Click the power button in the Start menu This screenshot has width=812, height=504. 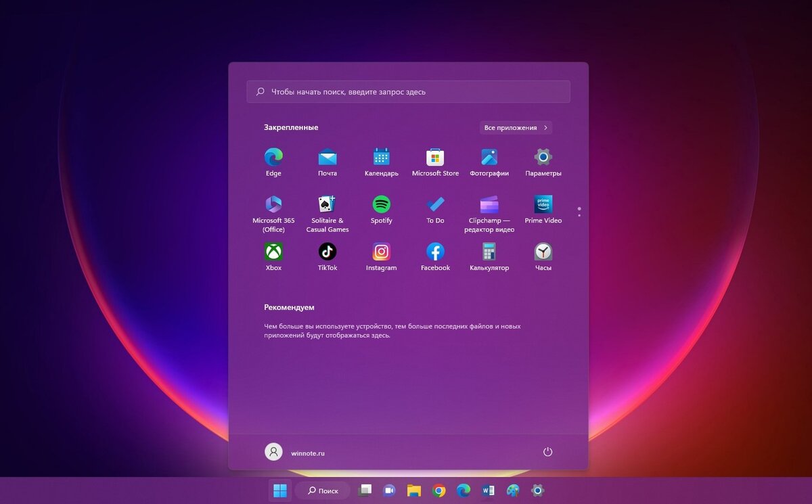tap(547, 452)
